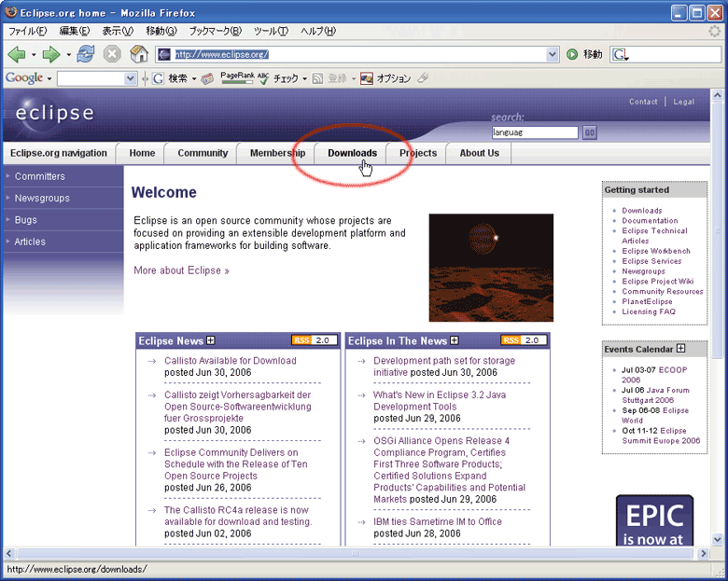Open the Projects tab
Image resolution: width=728 pixels, height=581 pixels.
(x=418, y=153)
